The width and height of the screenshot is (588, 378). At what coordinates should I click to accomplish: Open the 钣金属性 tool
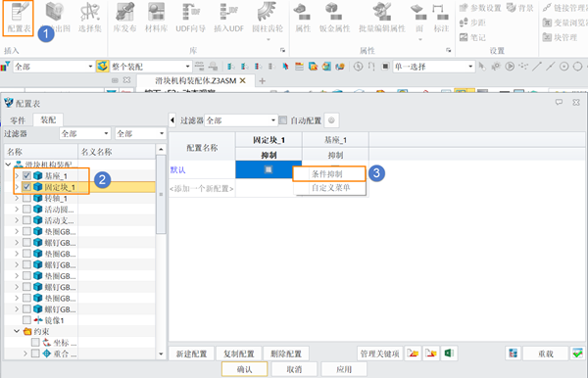click(x=334, y=18)
